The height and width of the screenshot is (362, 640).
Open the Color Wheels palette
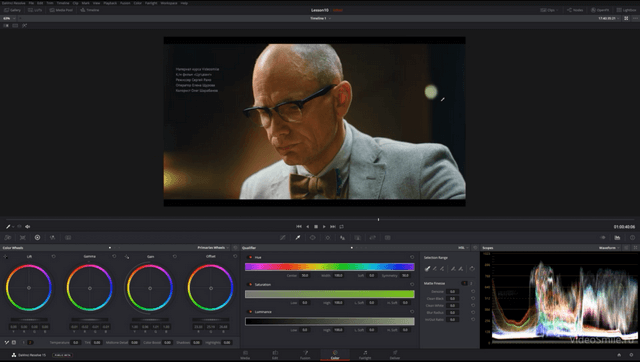coord(37,238)
